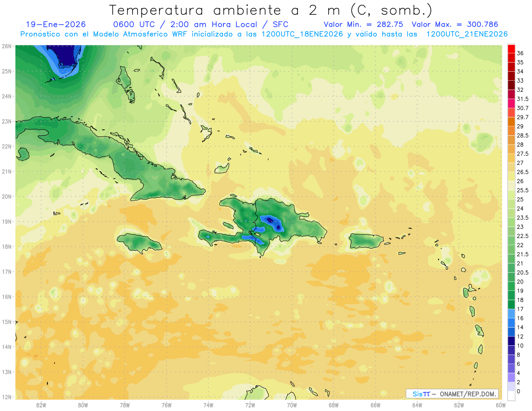This screenshot has height=411, width=532.
Task: Click the '29.7' legend value
Action: click(523, 117)
